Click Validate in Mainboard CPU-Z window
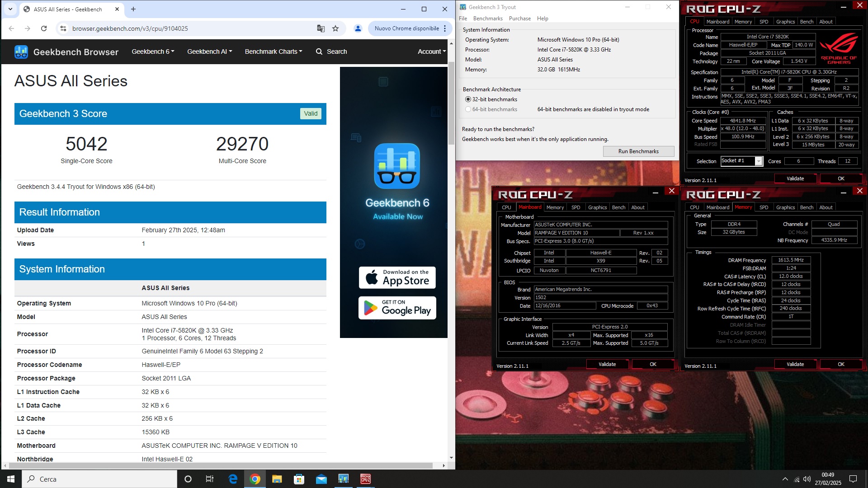Image resolution: width=868 pixels, height=488 pixels. pos(607,364)
